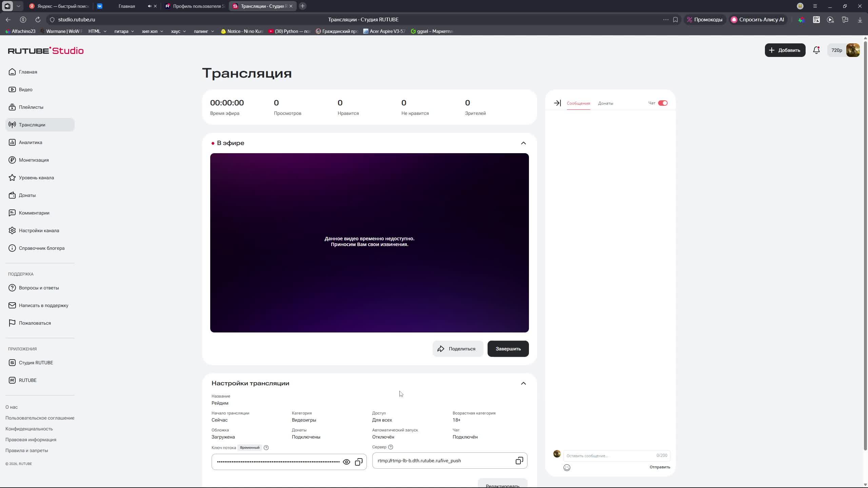Switch to the Донаты chat tab
The height and width of the screenshot is (488, 868).
[605, 103]
